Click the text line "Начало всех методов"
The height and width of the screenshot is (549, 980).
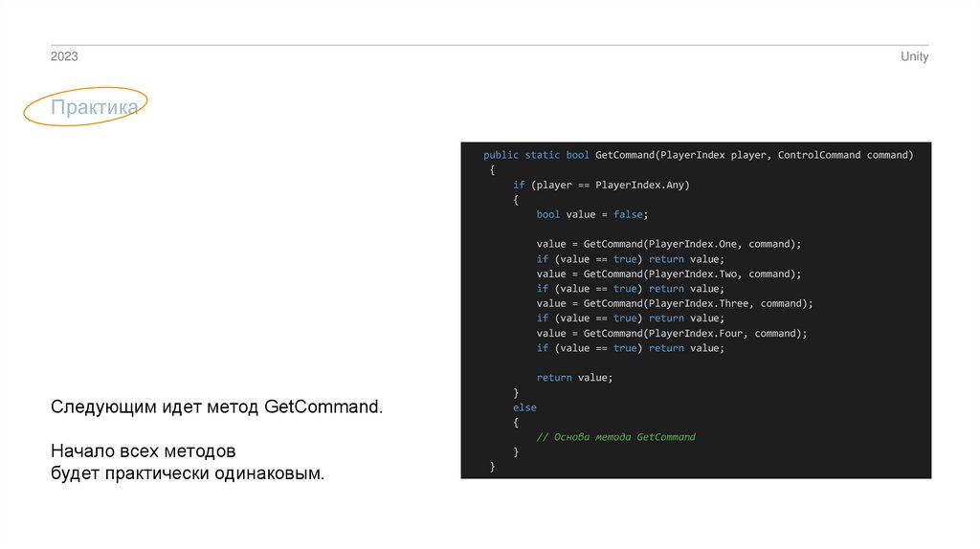tap(143, 450)
